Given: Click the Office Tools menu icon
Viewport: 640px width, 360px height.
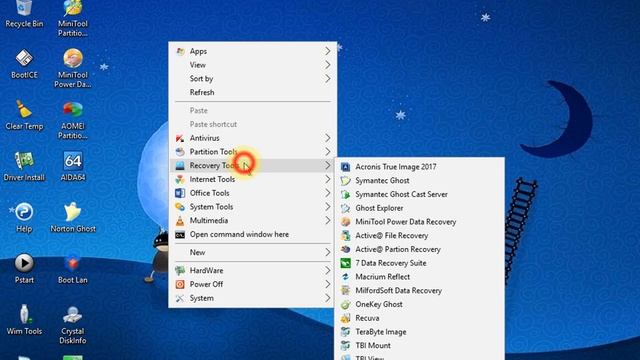Looking at the screenshot, I should (180, 193).
